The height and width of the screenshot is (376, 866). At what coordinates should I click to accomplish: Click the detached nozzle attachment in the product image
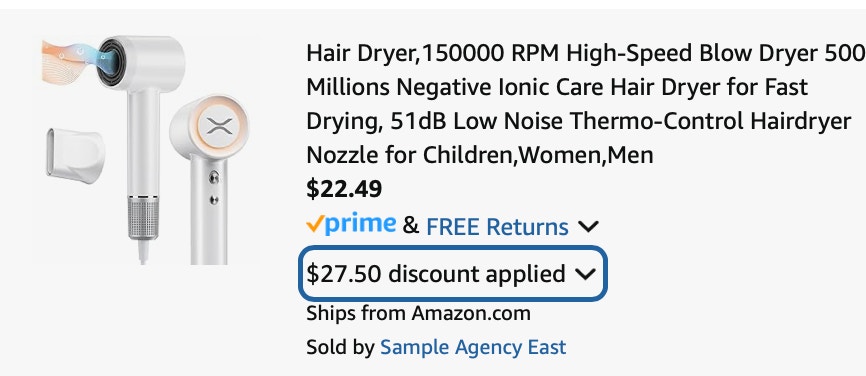coord(75,156)
